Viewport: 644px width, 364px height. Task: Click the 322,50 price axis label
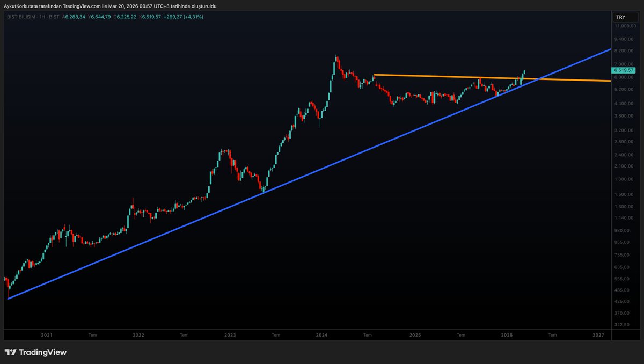(x=623, y=325)
